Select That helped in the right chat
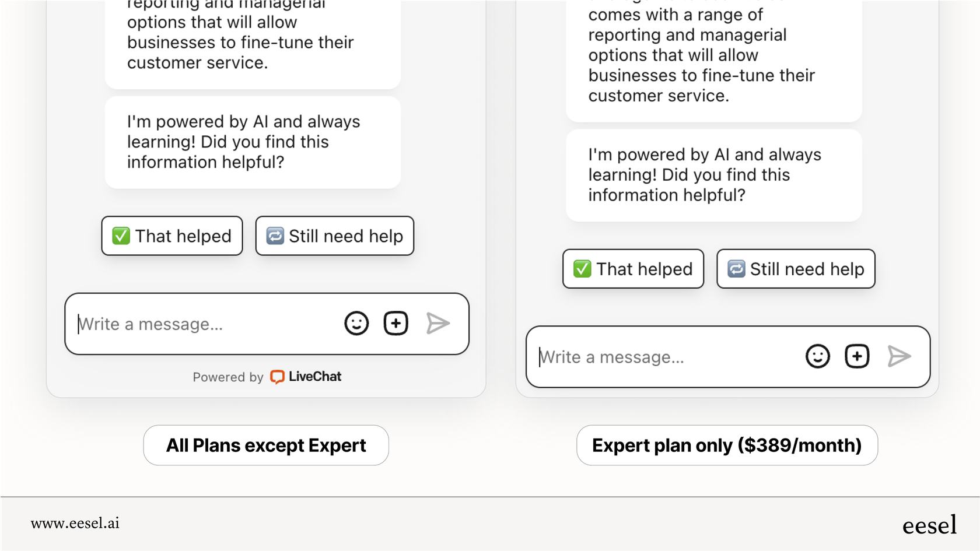This screenshot has width=980, height=551. click(632, 269)
